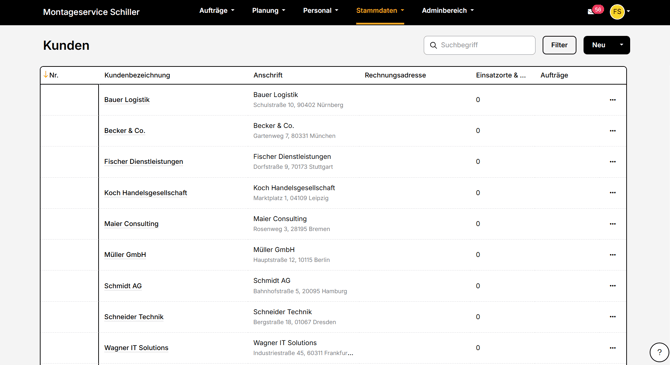Image resolution: width=670 pixels, height=365 pixels.
Task: Click the Einsatzorte & ... column header
Action: tap(501, 75)
